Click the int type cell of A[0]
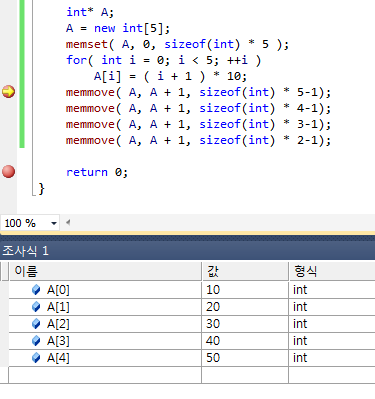The image size is (375, 399). pos(332,290)
